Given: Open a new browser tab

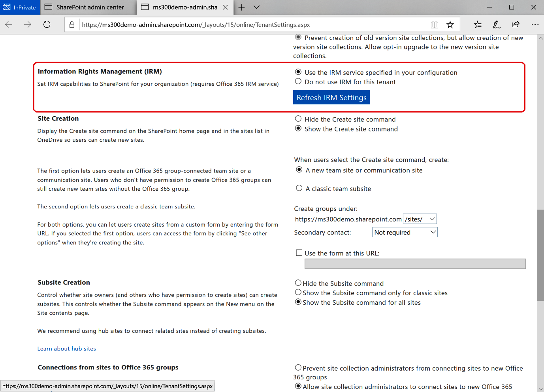Looking at the screenshot, I should 242,7.
